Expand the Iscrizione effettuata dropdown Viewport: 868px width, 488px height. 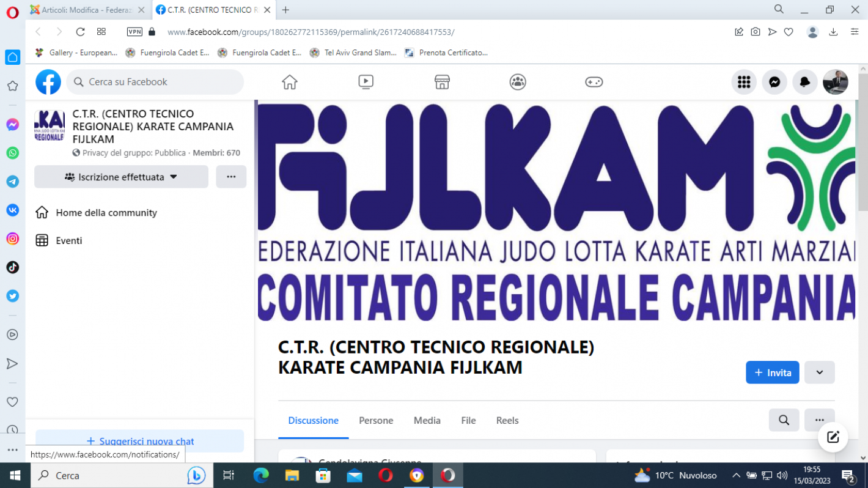click(121, 177)
